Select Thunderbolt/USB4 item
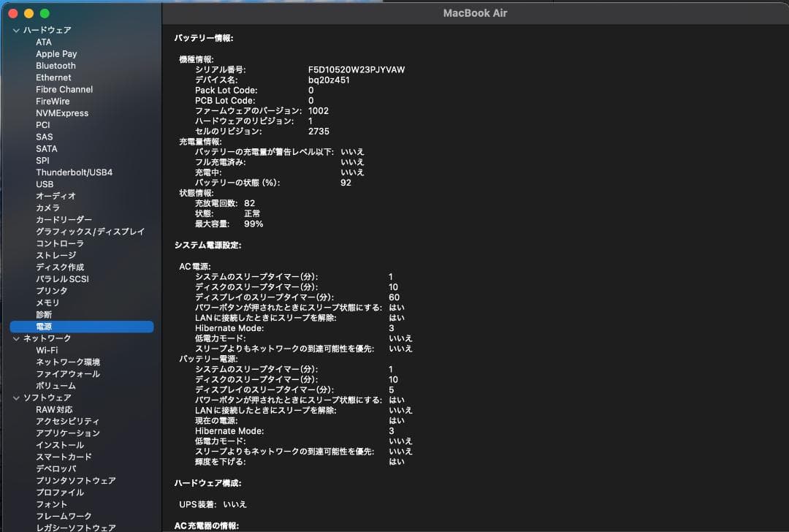 (x=74, y=172)
